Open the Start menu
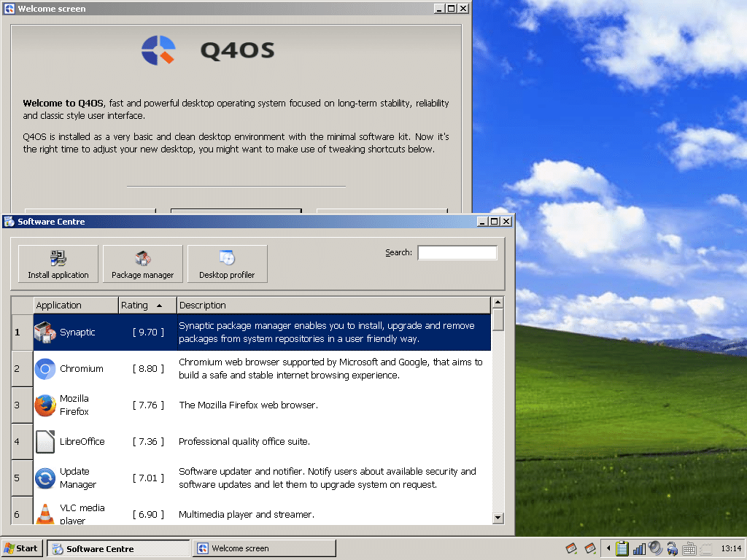 point(22,548)
